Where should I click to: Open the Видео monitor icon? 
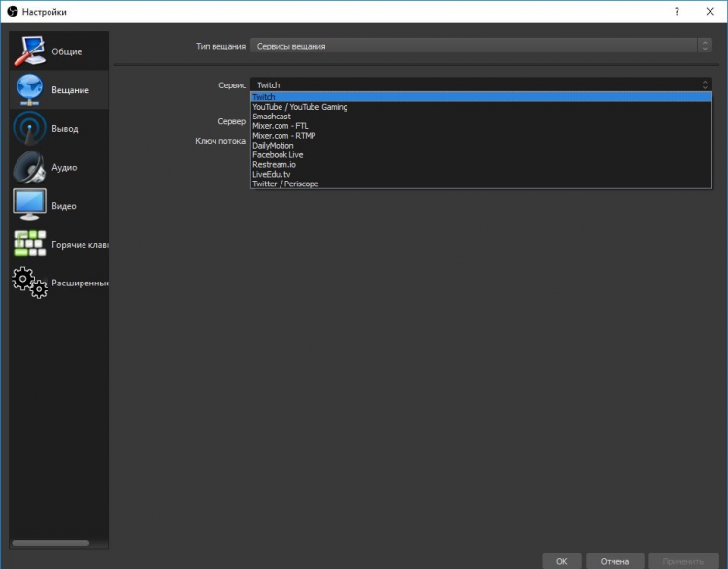coord(29,205)
